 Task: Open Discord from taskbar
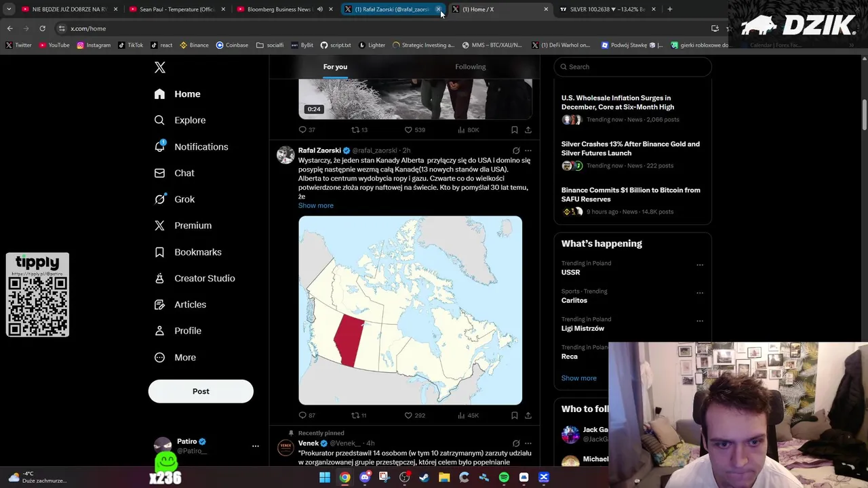click(365, 477)
